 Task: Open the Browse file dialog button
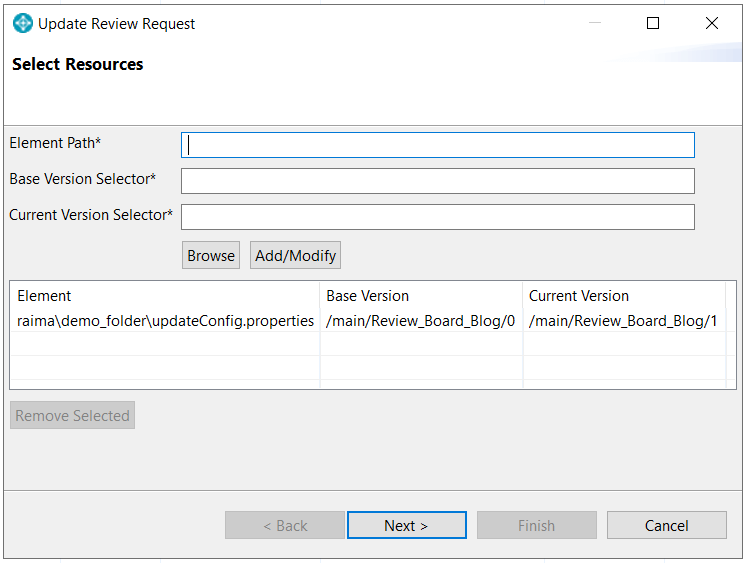(x=211, y=255)
